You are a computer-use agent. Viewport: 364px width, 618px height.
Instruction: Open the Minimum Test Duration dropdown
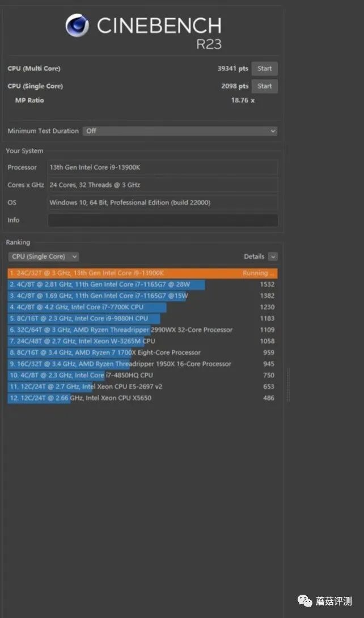pos(180,131)
